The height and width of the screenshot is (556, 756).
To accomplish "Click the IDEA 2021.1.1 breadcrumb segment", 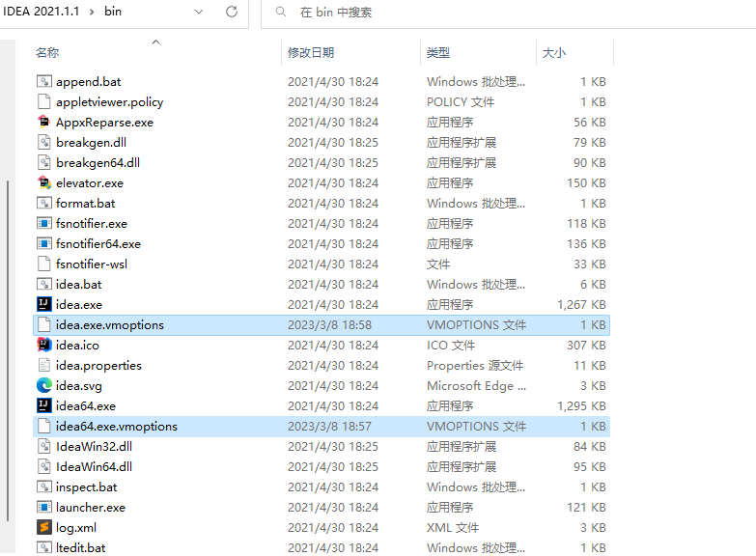I will (41, 12).
